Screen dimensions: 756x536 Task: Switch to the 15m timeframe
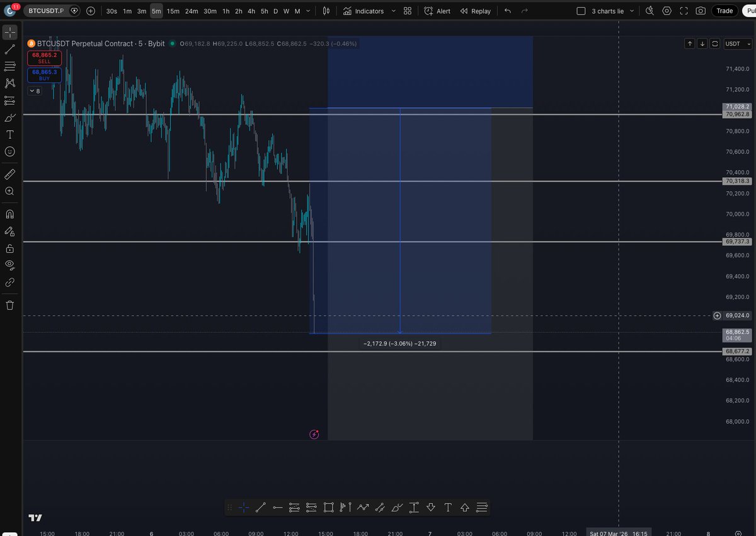[x=173, y=11]
